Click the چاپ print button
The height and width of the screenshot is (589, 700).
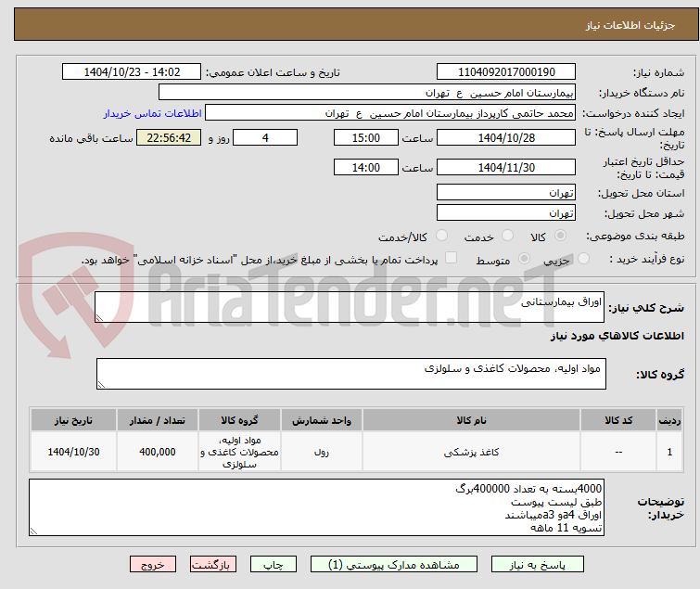pos(274,565)
